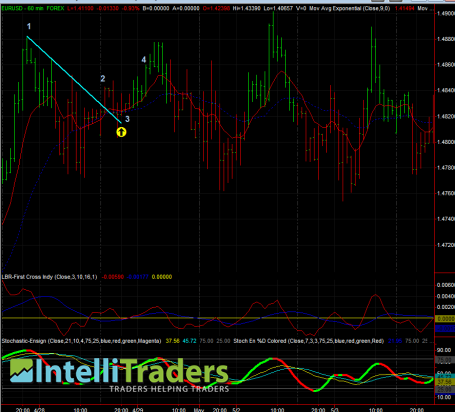The image size is (455, 412).
Task: Click the EURUSD - 60 min FOREX chart title
Action: click(33, 8)
